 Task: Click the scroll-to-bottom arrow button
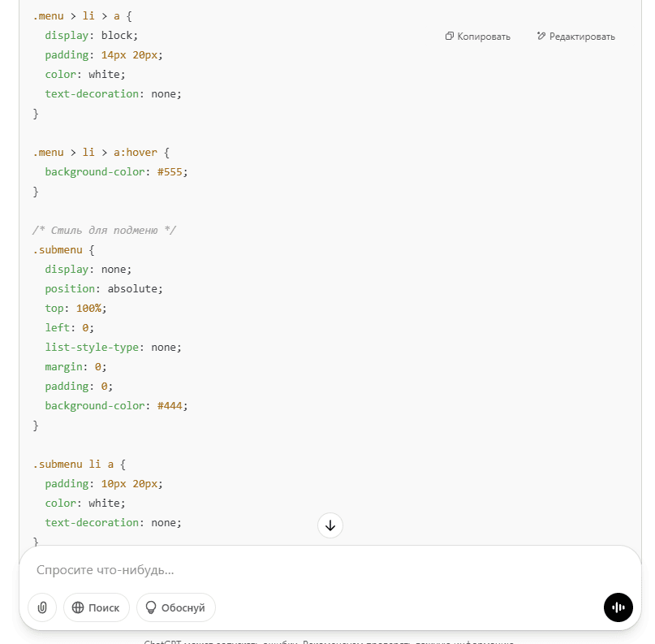tap(330, 525)
